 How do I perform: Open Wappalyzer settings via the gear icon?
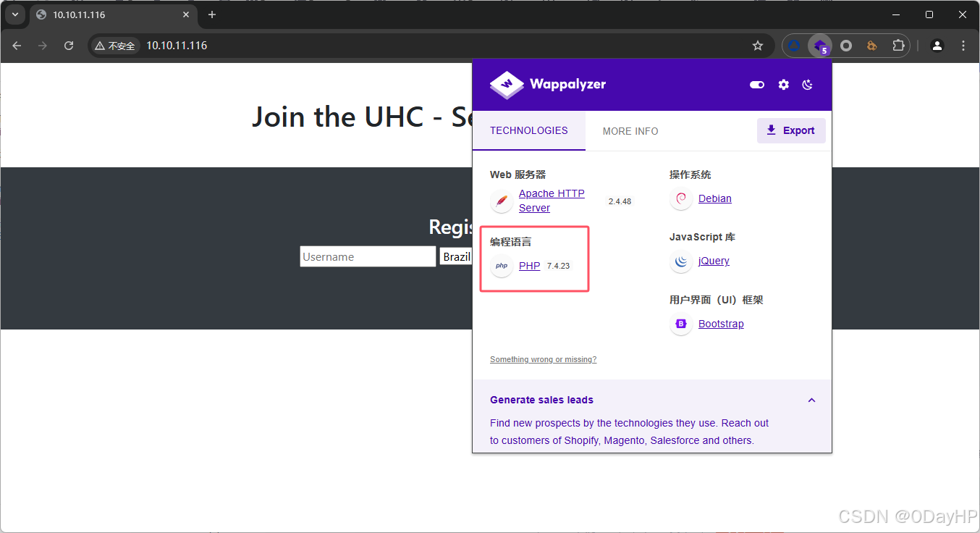tap(783, 85)
